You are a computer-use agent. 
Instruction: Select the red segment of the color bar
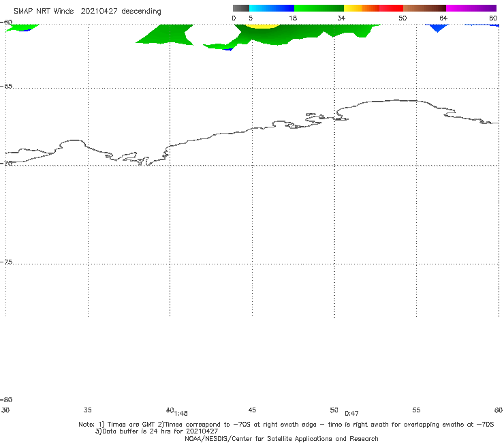(x=391, y=8)
